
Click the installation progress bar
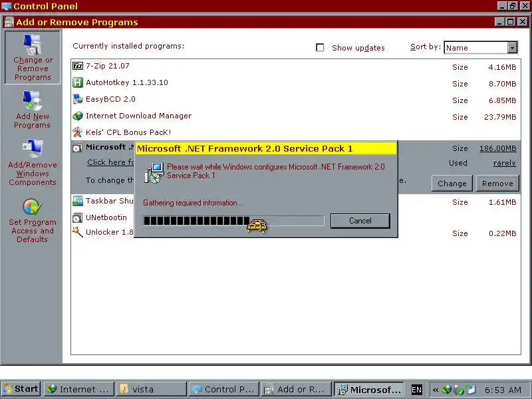[x=233, y=221]
